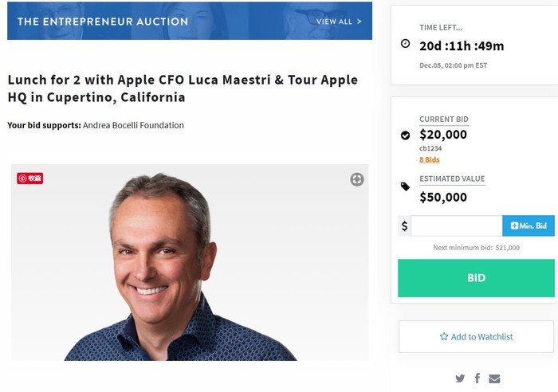Open the Andrea Bocelli Foundation link
Screen dimensions: 558x392
pyautogui.click(x=133, y=125)
